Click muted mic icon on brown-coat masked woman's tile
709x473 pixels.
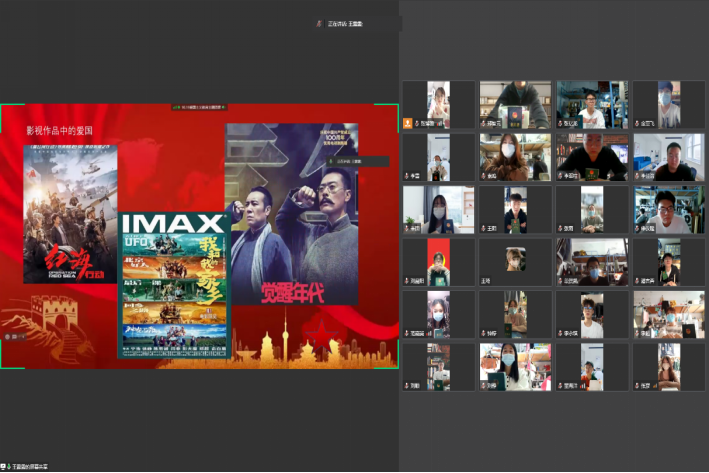483,176
